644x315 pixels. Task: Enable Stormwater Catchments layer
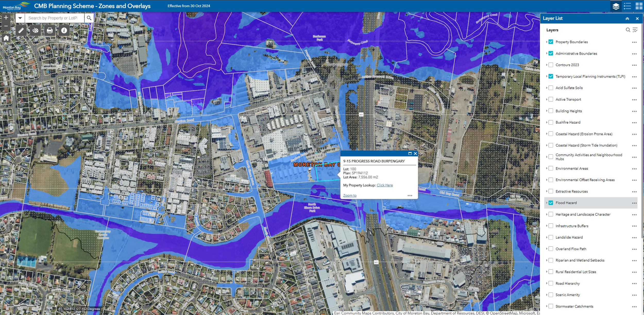[551, 306]
